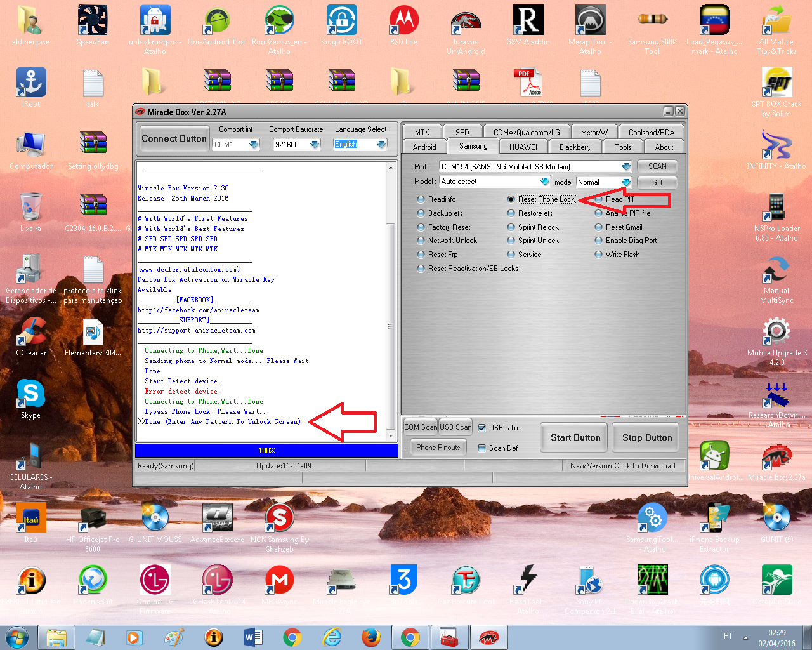Launch Uni-Android Tool shortcut
This screenshot has width=812, height=650.
[217, 25]
